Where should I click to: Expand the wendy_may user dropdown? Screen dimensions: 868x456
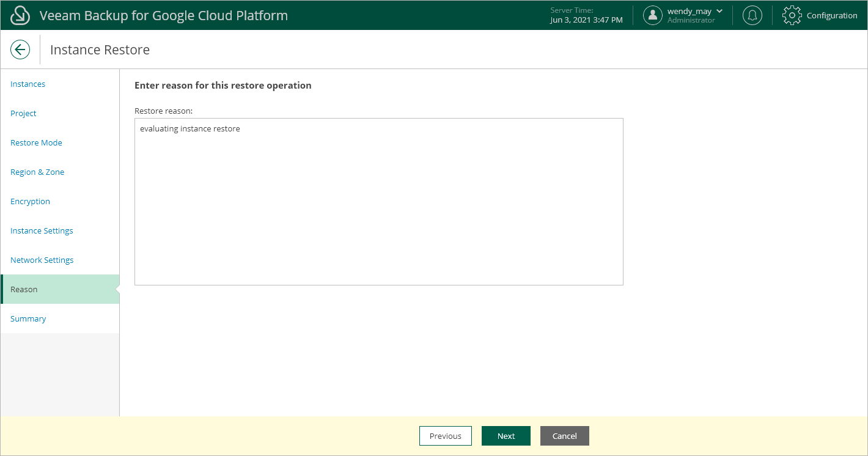(719, 11)
